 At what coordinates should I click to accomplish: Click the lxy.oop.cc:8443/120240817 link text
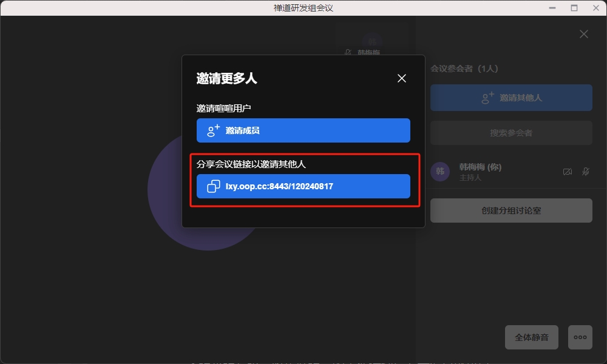279,186
